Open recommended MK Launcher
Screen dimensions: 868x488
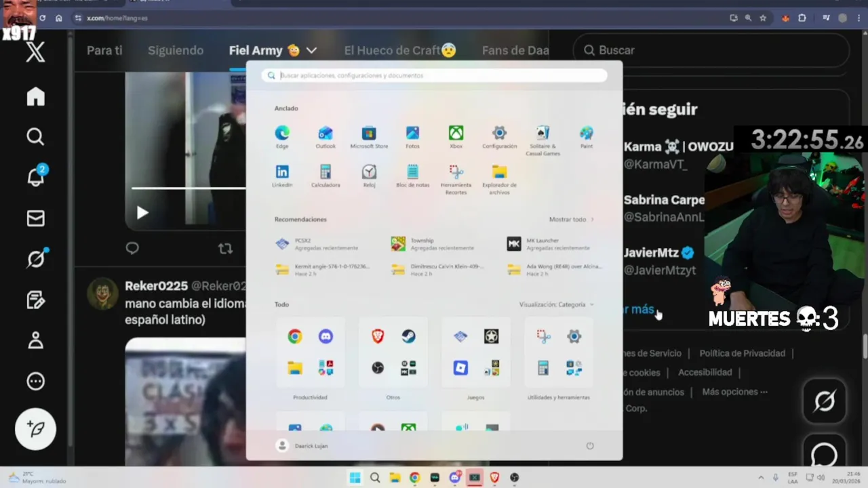tap(549, 244)
